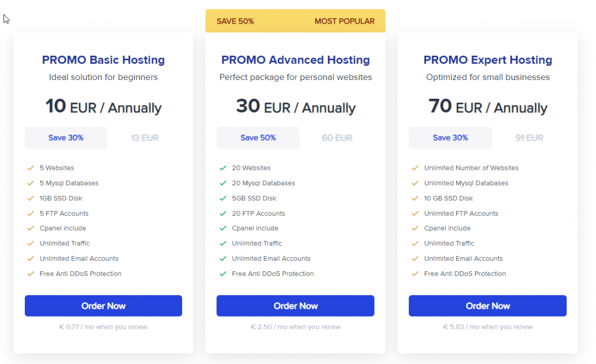
Task: Click the PROMO Expert Hosting title
Action: 487,60
